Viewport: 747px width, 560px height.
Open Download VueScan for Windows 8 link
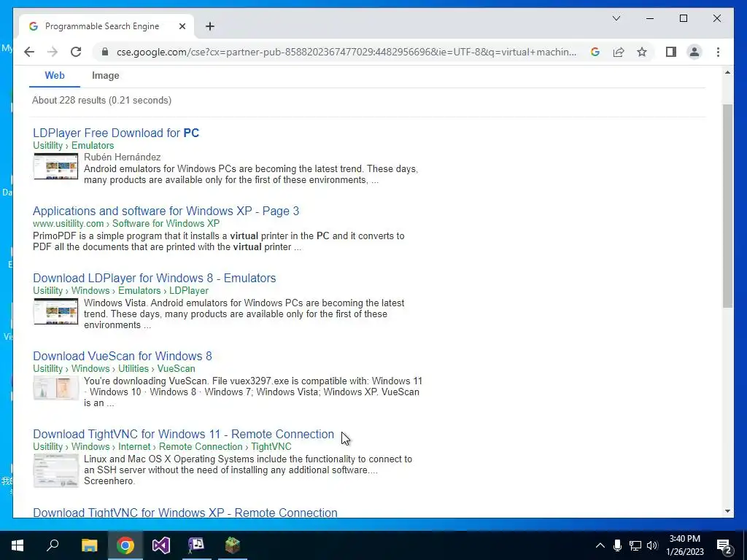point(123,356)
